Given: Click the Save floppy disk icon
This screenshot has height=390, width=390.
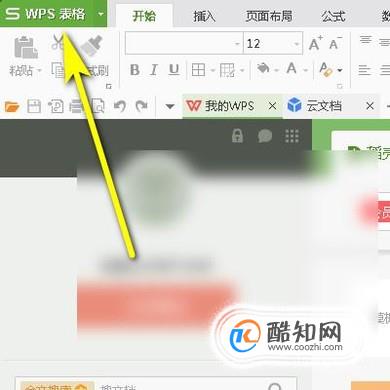Looking at the screenshot, I should (34, 107).
